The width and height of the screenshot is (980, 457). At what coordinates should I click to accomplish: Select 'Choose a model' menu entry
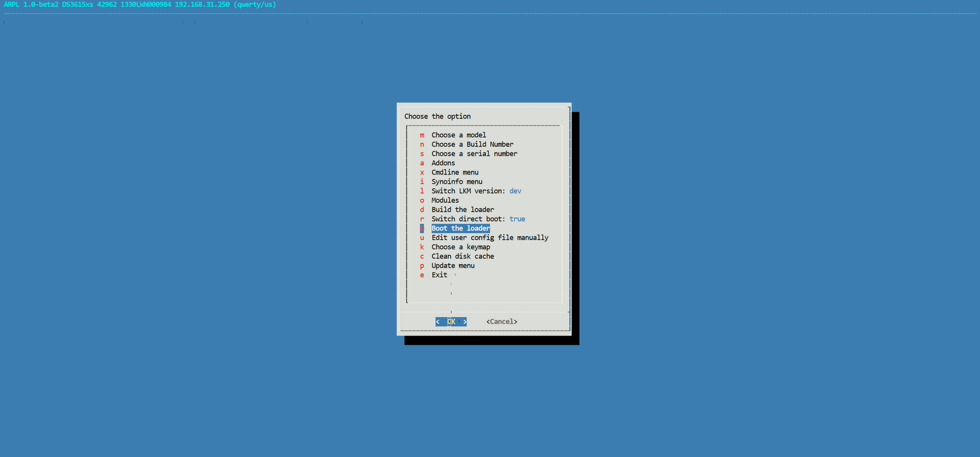pos(453,135)
